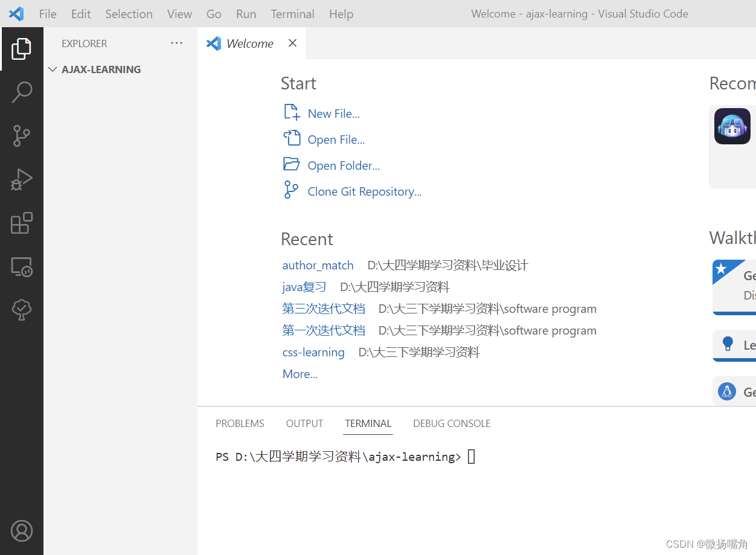Open the Run menu
Screen dimensions: 756x555
pyautogui.click(x=246, y=14)
